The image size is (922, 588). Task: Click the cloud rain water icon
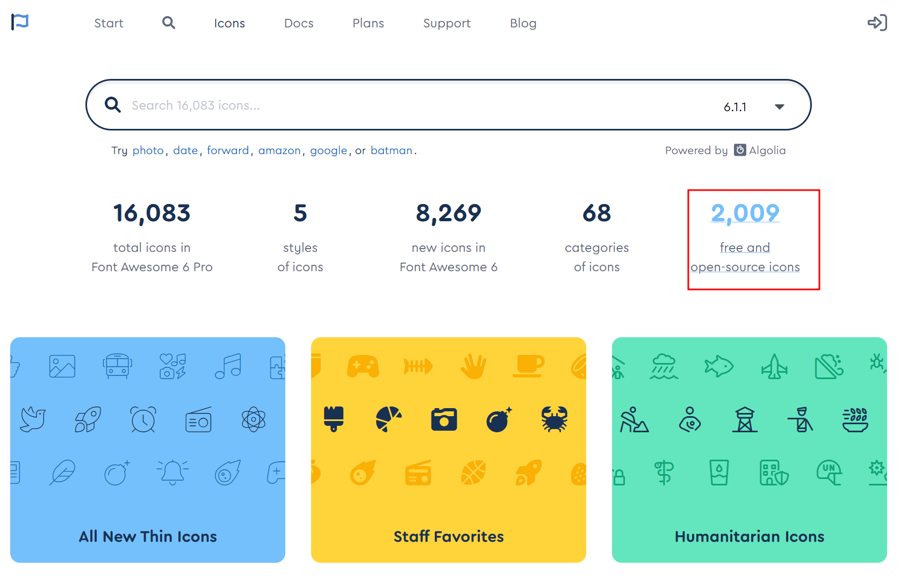664,366
